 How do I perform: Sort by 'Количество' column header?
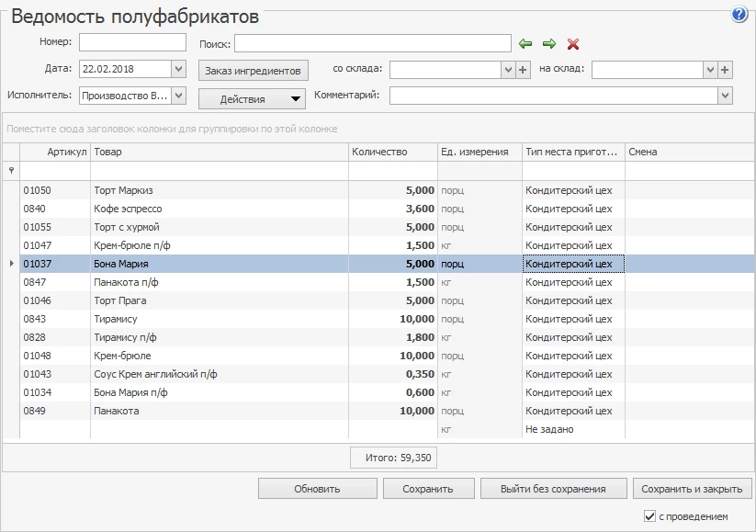[392, 152]
